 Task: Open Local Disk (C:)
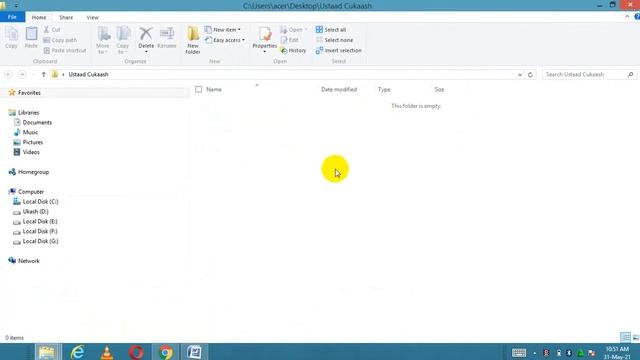coord(40,202)
